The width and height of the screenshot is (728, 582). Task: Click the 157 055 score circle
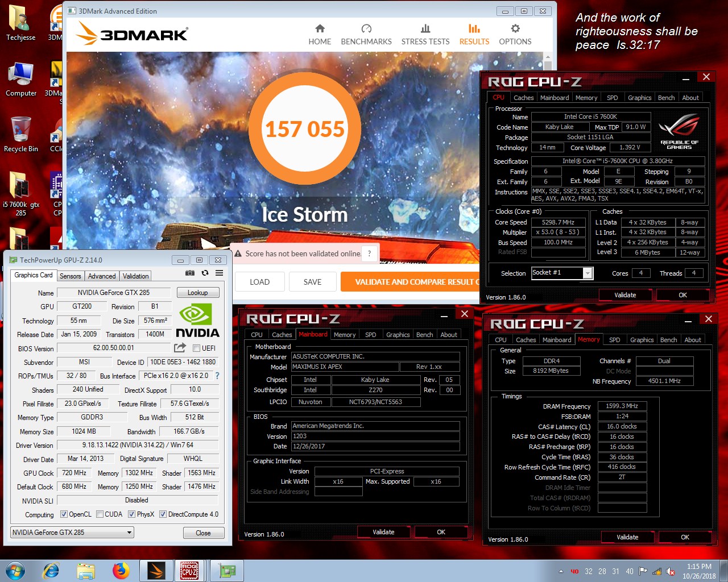pos(305,129)
